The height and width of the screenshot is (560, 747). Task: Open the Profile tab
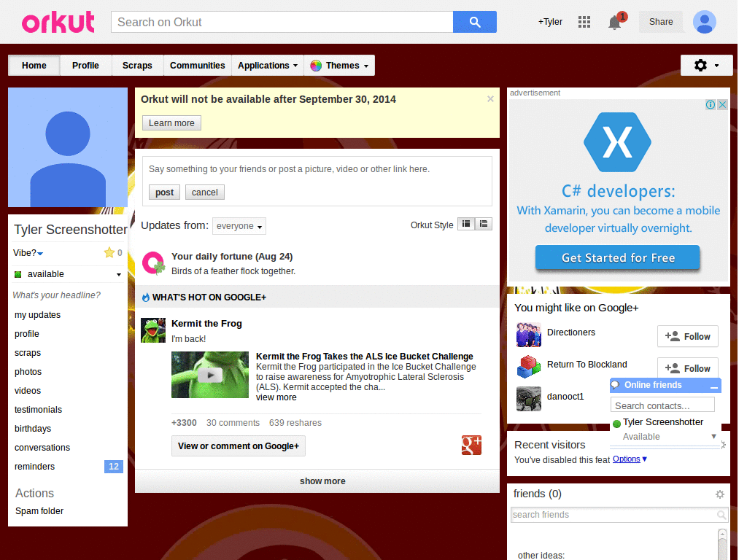(x=86, y=65)
